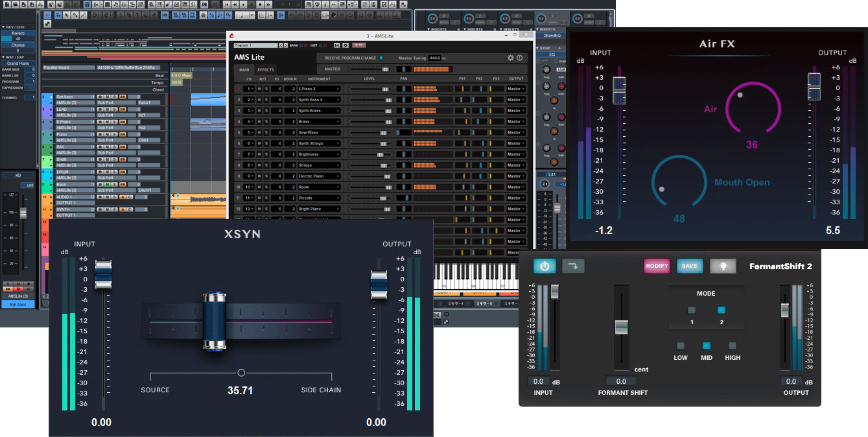Switch to the MAIN tab in AMS Lite

point(244,69)
